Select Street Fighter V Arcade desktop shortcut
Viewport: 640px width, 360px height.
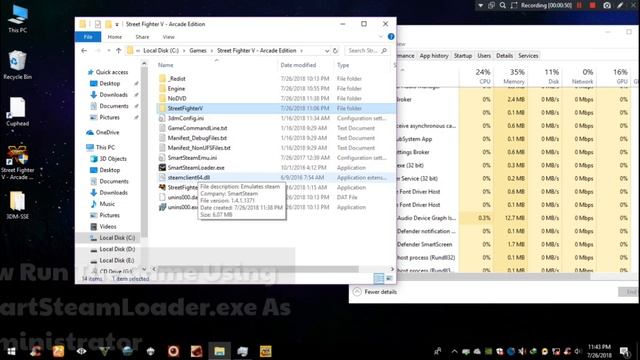[18, 162]
